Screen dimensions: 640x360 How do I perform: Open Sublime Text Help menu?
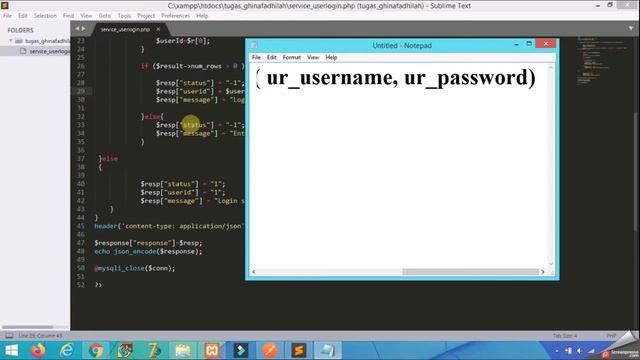(x=202, y=16)
